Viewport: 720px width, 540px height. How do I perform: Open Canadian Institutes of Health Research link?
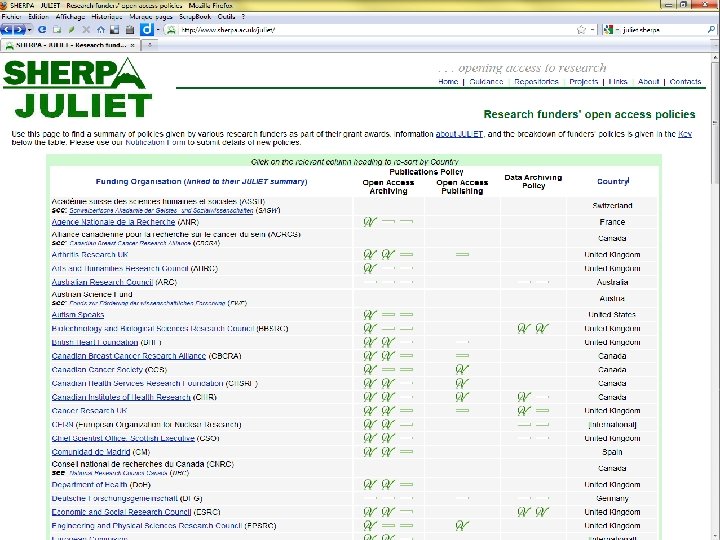click(x=121, y=397)
